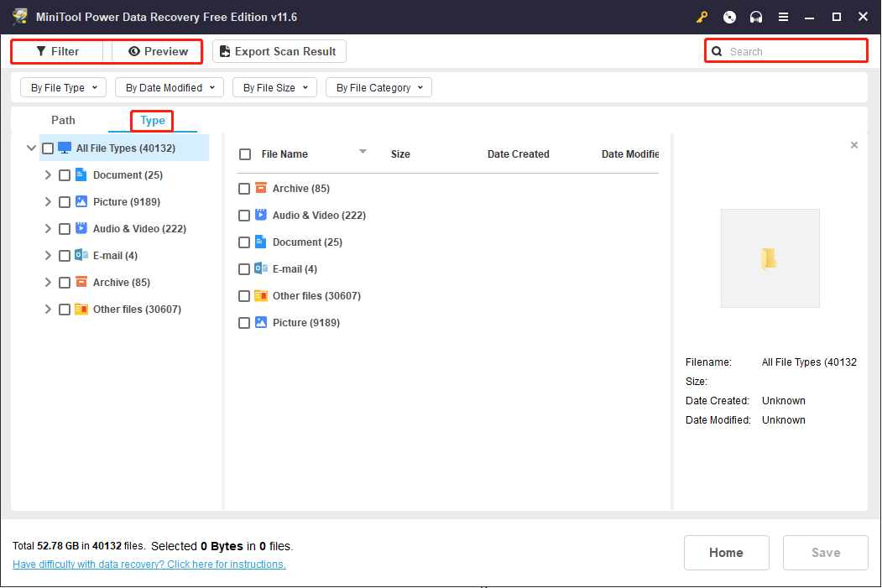Open the By File Type dropdown
The width and height of the screenshot is (882, 588).
(x=63, y=86)
